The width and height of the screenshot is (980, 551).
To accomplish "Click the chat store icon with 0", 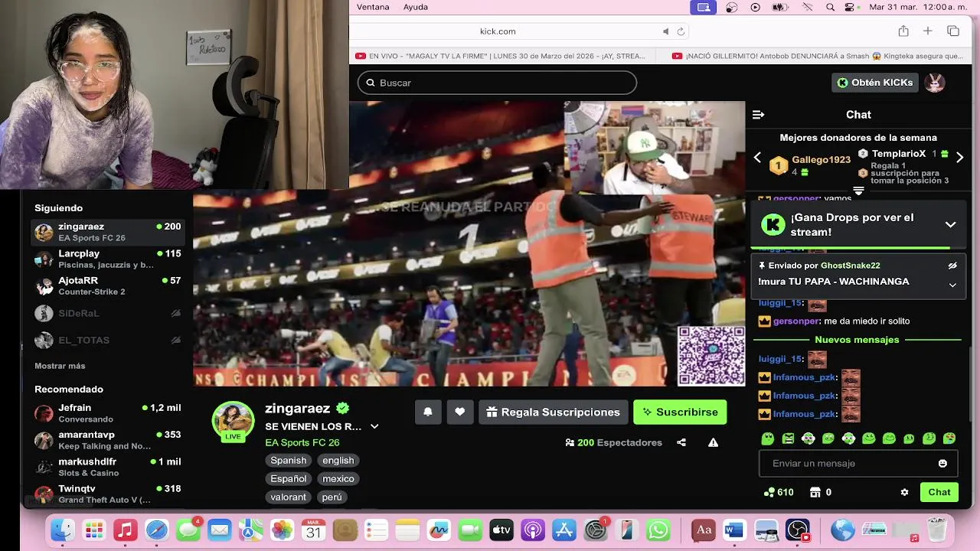I will point(820,492).
